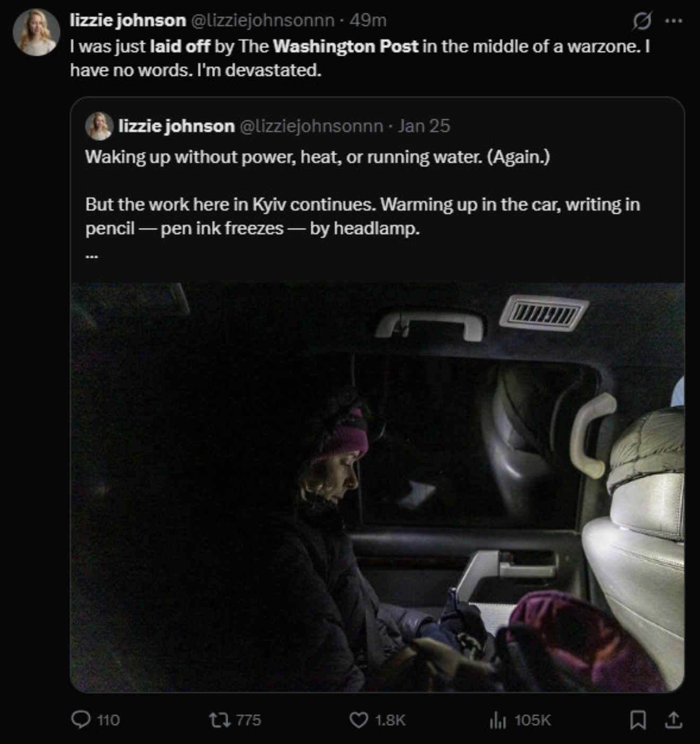Bookmark this post

point(637,720)
